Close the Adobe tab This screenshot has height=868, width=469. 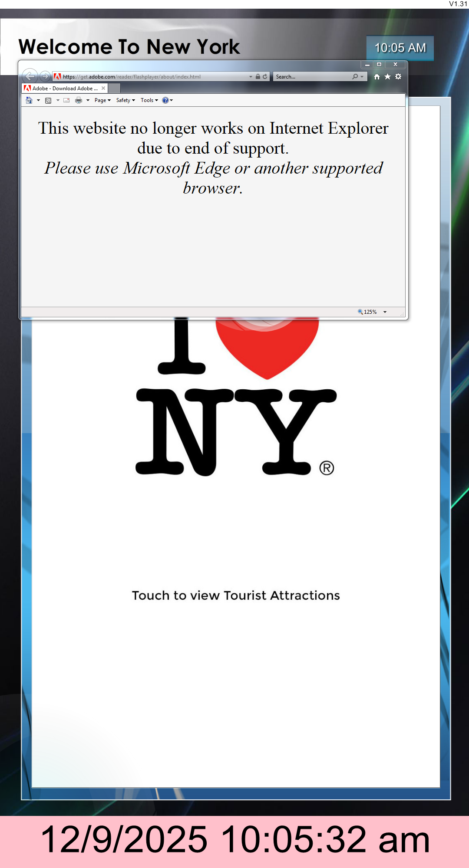(x=103, y=88)
